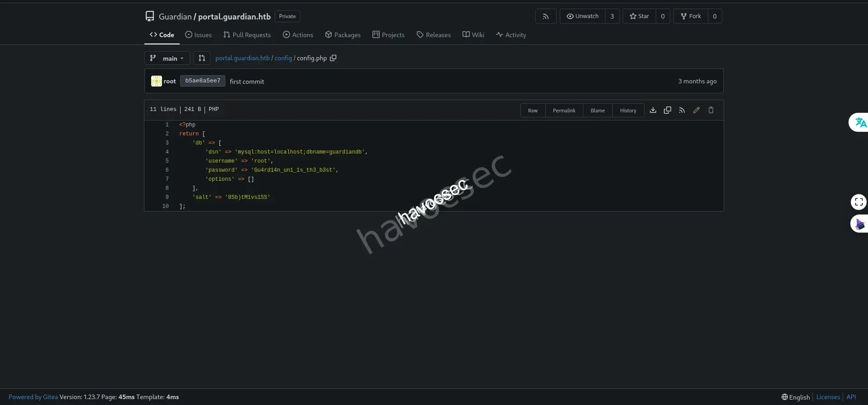The height and width of the screenshot is (405, 868).
Task: Open the English language selector
Action: [796, 397]
